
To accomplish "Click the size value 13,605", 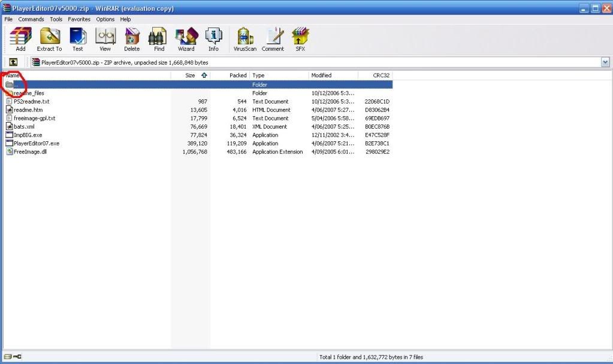I will [x=198, y=110].
